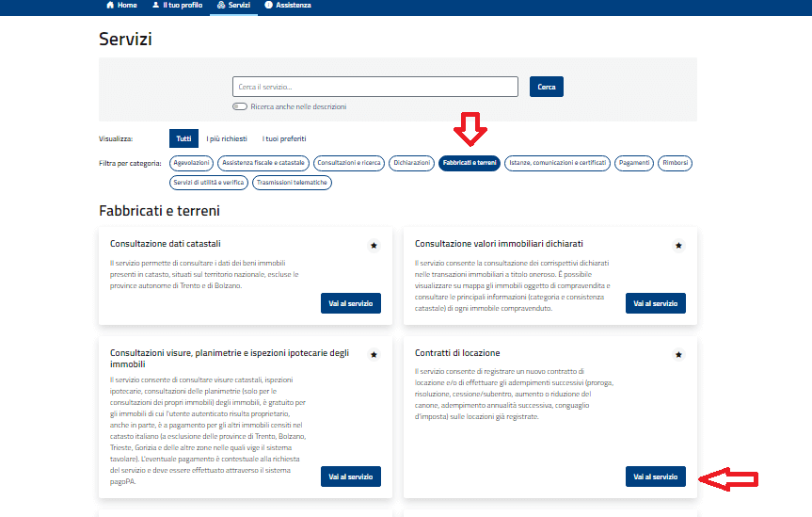Select I tuoi preferiti view
The width and height of the screenshot is (812, 517).
pos(284,138)
